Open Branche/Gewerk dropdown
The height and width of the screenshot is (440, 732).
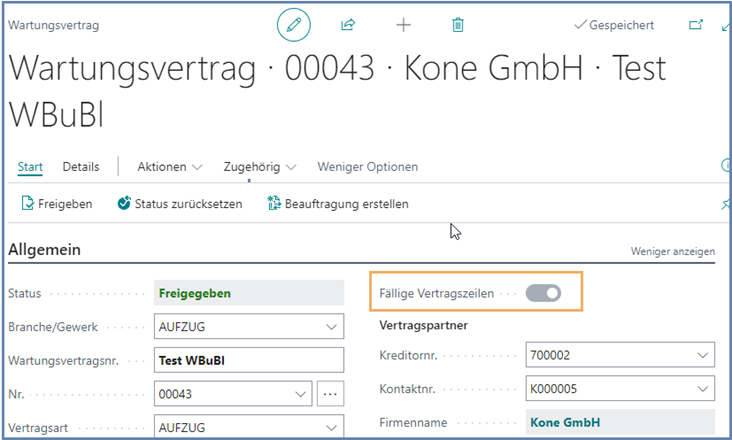pos(331,327)
